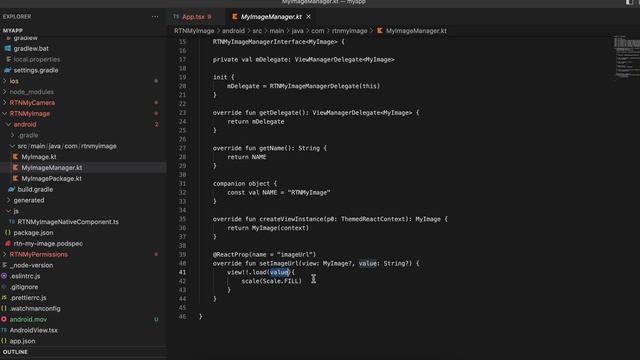Open .prettierrc.js file
640x360 pixels.
28,298
